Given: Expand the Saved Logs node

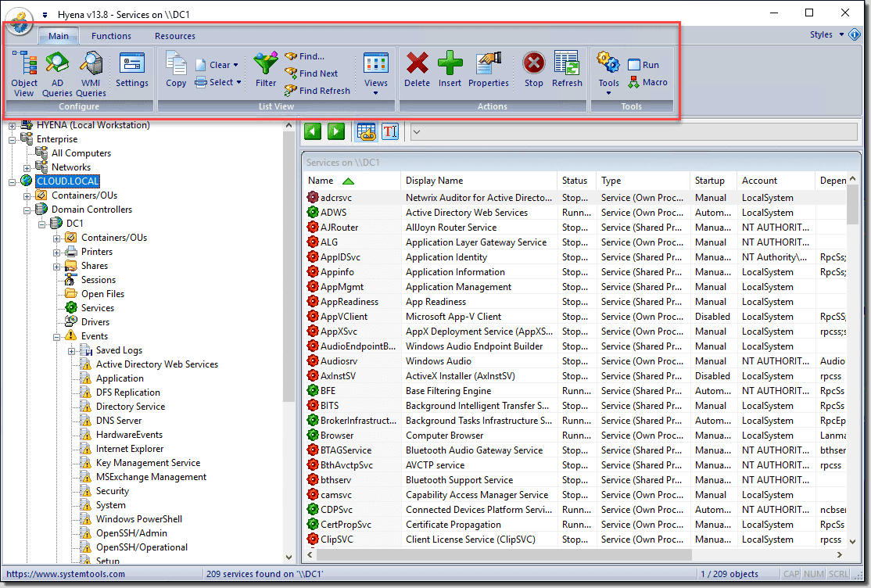Looking at the screenshot, I should [71, 351].
